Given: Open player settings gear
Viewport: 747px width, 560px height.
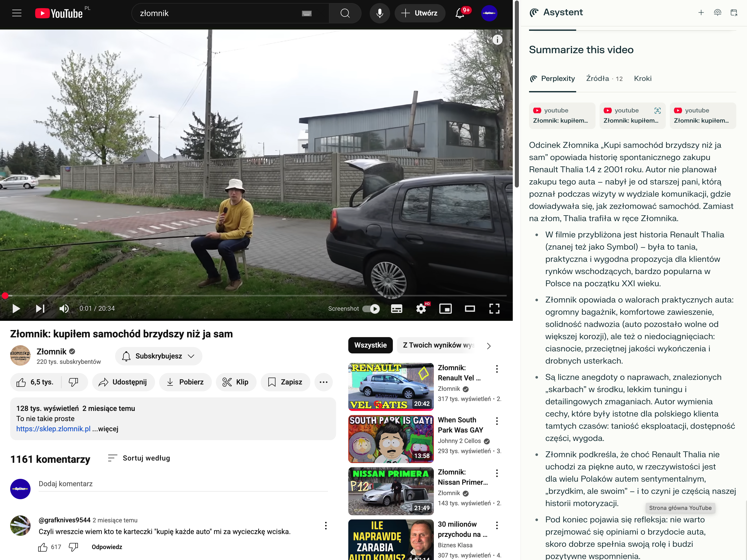Looking at the screenshot, I should pyautogui.click(x=421, y=309).
